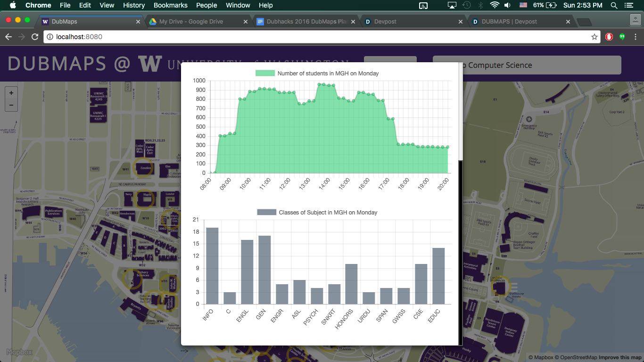
Task: Open the Computer Science dropdown
Action: [x=527, y=65]
